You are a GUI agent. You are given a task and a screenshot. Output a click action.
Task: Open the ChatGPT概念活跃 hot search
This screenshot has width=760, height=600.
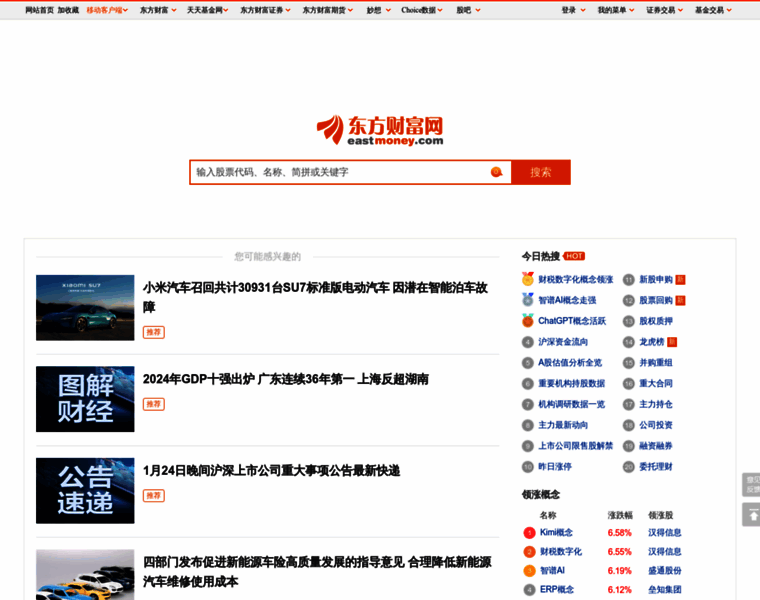point(572,321)
